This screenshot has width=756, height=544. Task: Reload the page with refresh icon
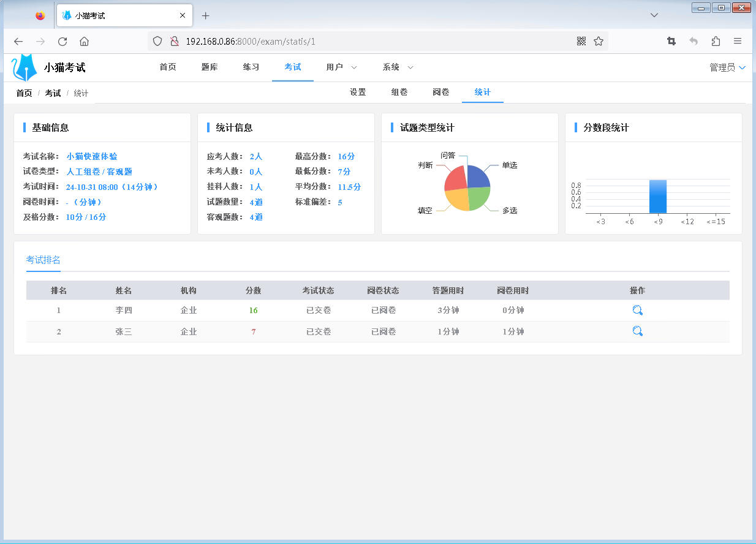click(x=62, y=41)
